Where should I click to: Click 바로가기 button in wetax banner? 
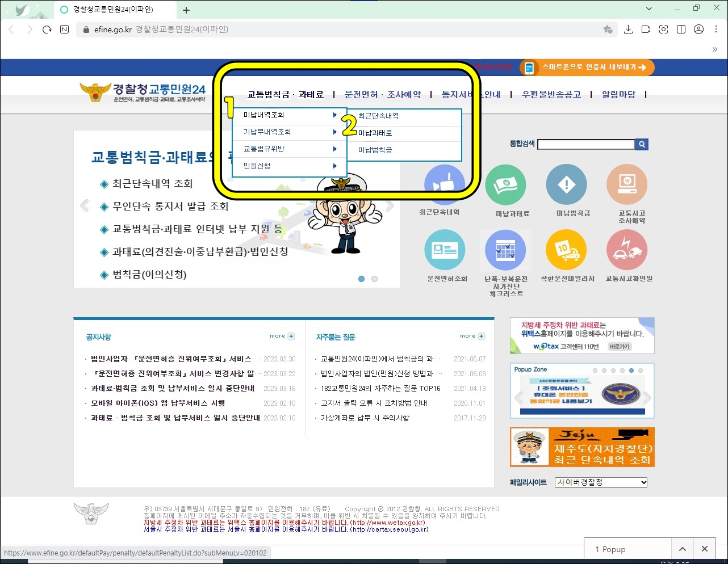click(620, 347)
